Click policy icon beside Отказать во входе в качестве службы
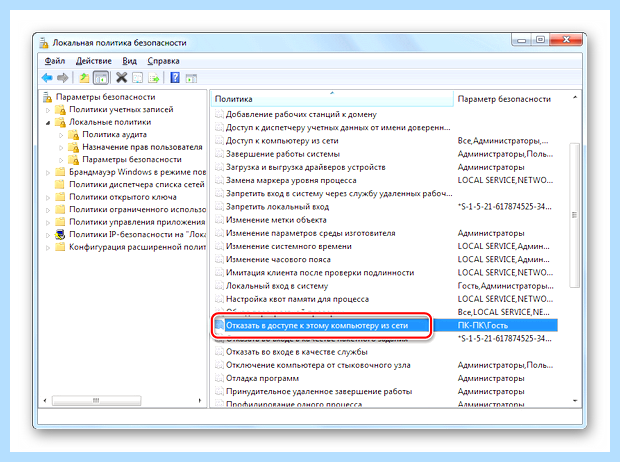Viewport: 620px width, 462px height. pos(219,352)
